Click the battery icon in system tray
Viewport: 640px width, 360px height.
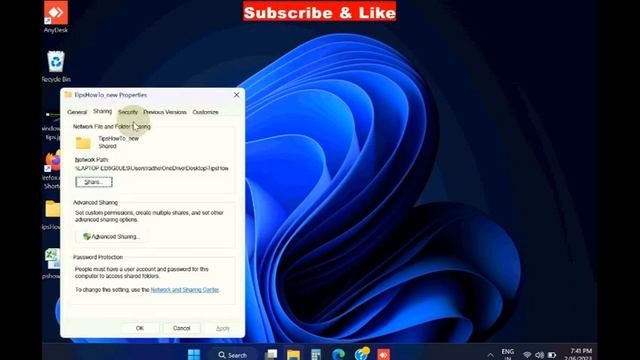tap(552, 355)
